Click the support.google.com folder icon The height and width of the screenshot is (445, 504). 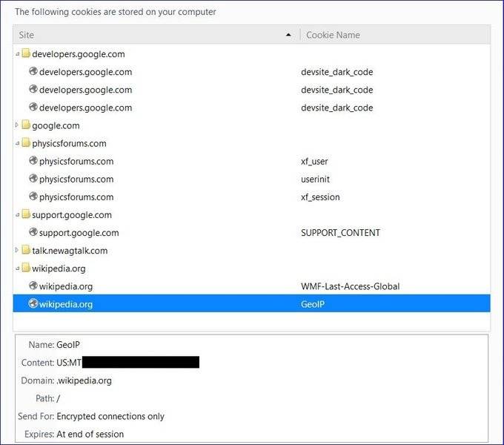pyautogui.click(x=26, y=214)
